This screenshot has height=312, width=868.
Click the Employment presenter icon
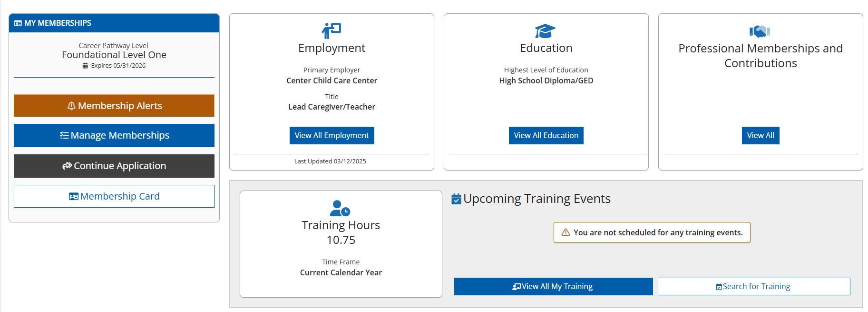[x=332, y=31]
